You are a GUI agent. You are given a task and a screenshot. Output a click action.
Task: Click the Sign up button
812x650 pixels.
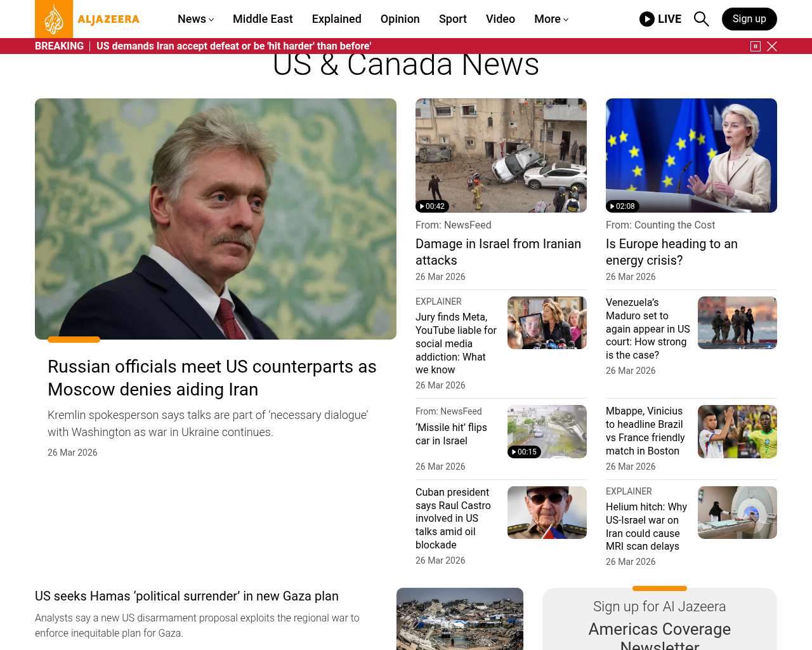tap(749, 19)
